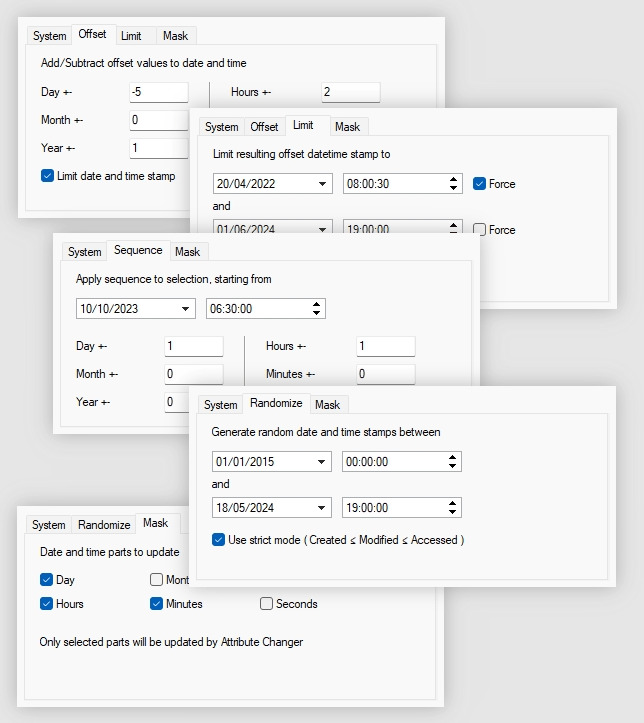Toggle the Hours mask checkbox
The width and height of the screenshot is (644, 723).
click(47, 604)
